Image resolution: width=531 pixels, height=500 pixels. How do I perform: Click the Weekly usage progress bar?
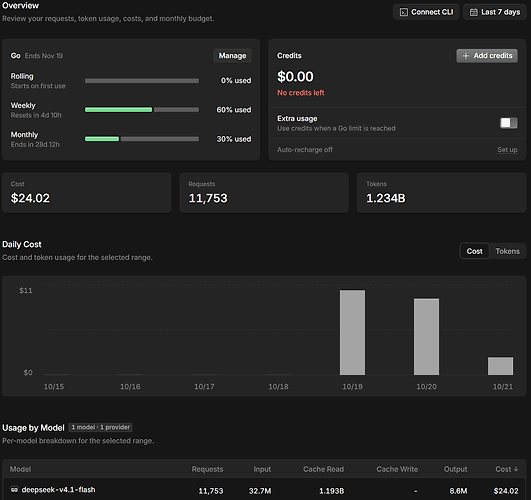[x=142, y=109]
